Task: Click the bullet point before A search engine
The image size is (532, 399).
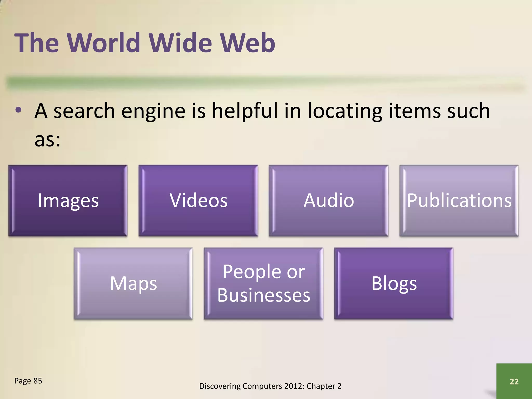Action: [18, 110]
